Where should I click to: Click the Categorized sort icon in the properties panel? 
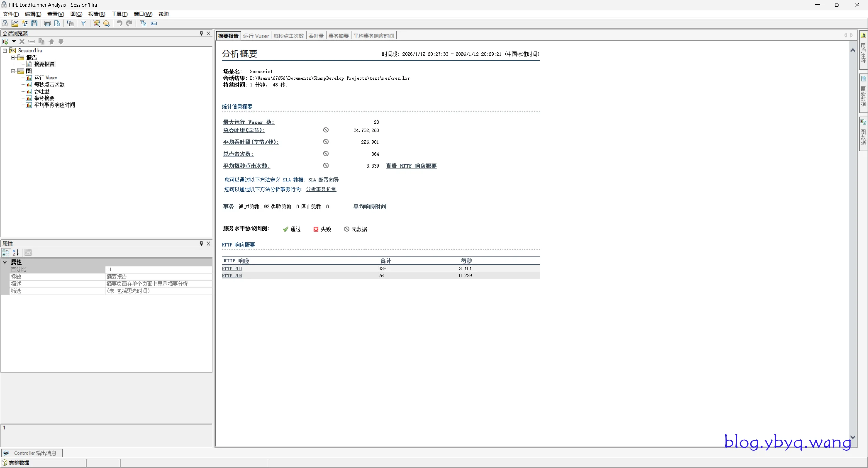[6, 252]
